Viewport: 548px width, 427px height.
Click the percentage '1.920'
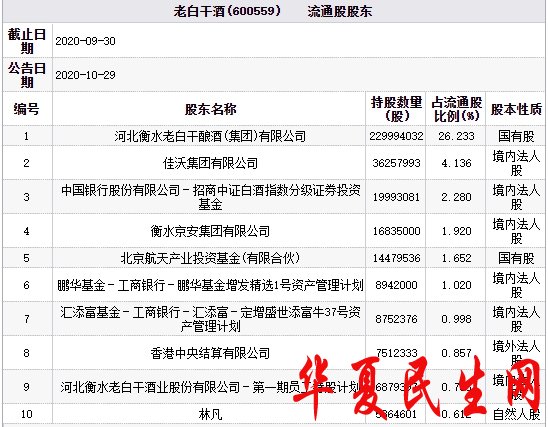point(456,231)
